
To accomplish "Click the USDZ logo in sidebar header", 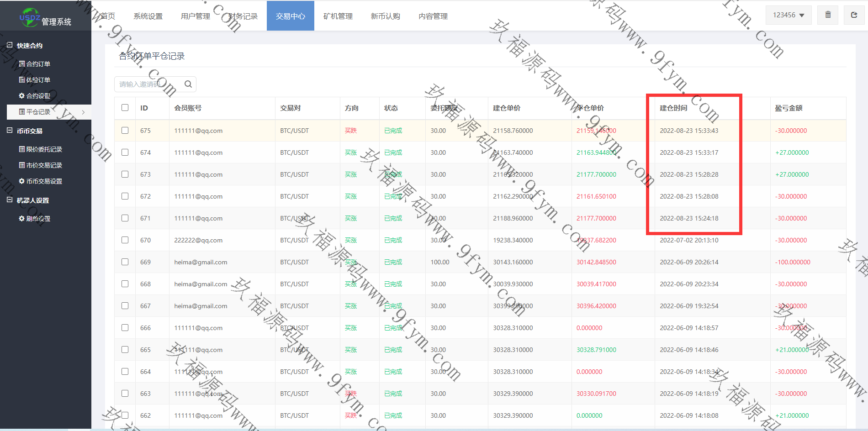I will tap(30, 17).
